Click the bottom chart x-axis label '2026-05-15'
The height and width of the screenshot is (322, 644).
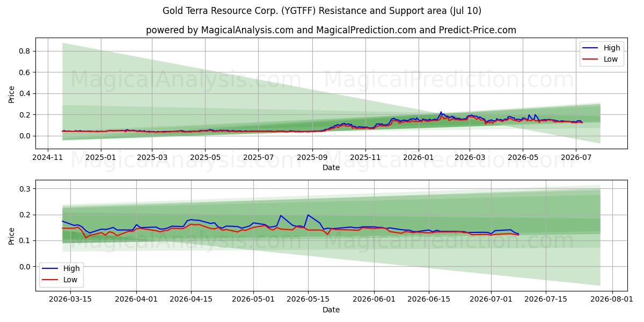[x=308, y=299]
